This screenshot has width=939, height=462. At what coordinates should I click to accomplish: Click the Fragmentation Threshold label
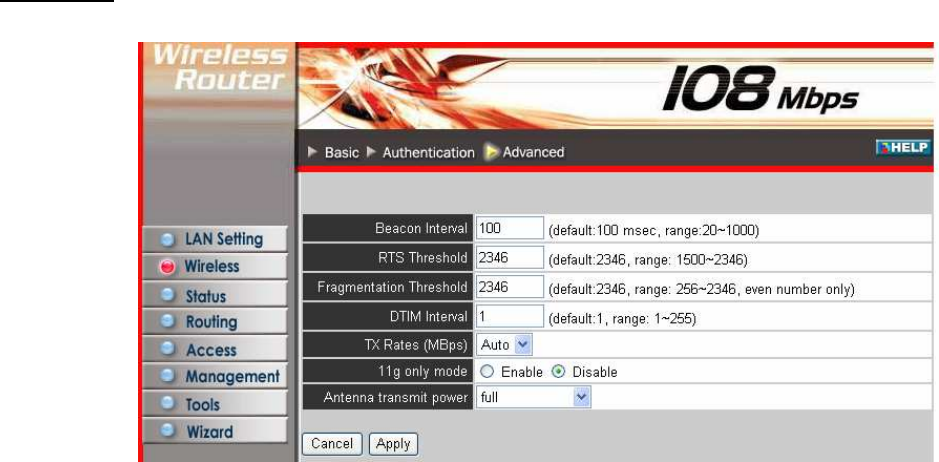tap(393, 288)
